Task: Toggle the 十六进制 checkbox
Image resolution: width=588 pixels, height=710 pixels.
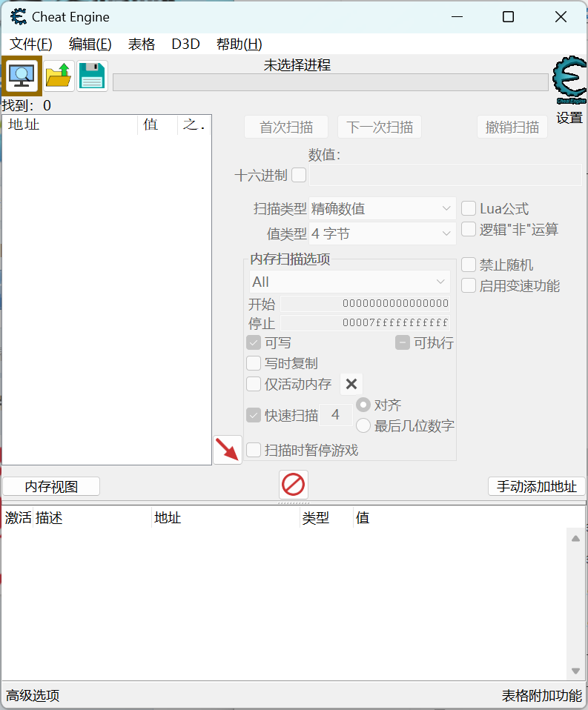Action: click(x=299, y=175)
